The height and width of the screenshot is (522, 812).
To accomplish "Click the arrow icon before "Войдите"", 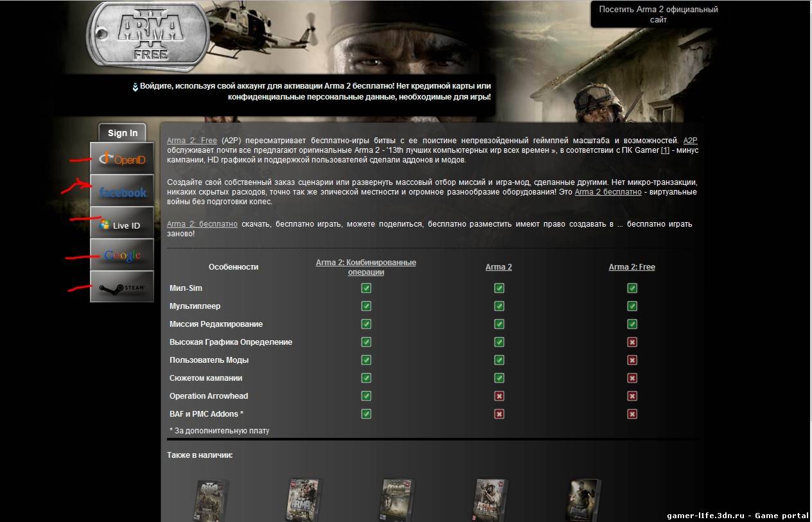I will click(x=136, y=87).
